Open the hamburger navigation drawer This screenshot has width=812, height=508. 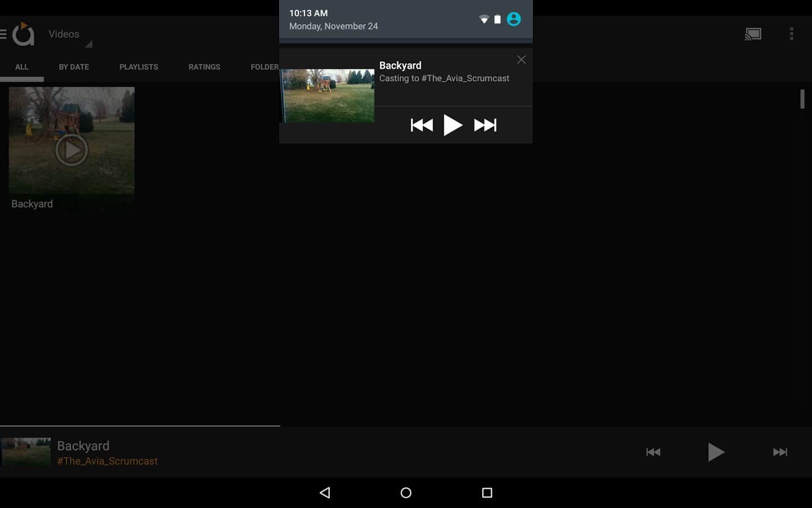[3, 34]
